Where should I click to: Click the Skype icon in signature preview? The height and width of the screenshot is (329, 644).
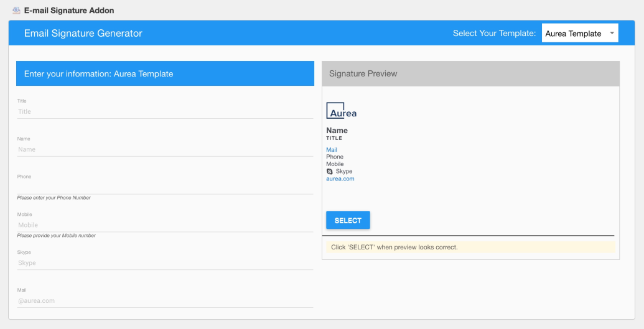tap(329, 171)
